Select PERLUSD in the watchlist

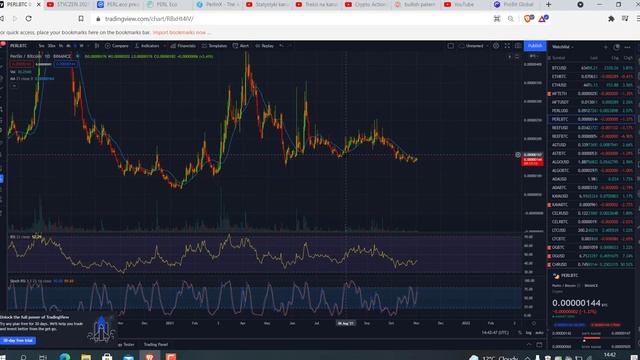(x=590, y=111)
